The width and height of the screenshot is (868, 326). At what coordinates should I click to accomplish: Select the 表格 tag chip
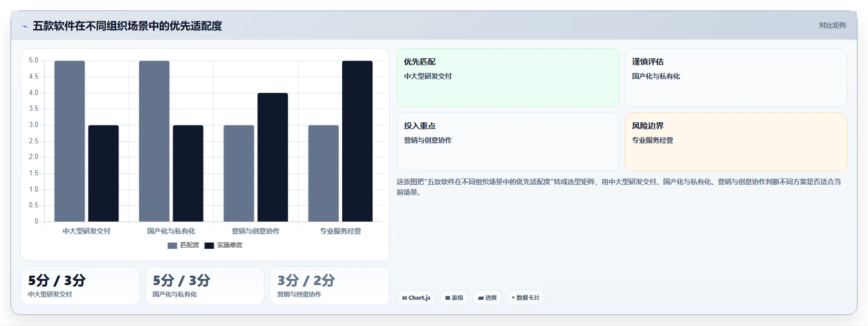coord(454,298)
